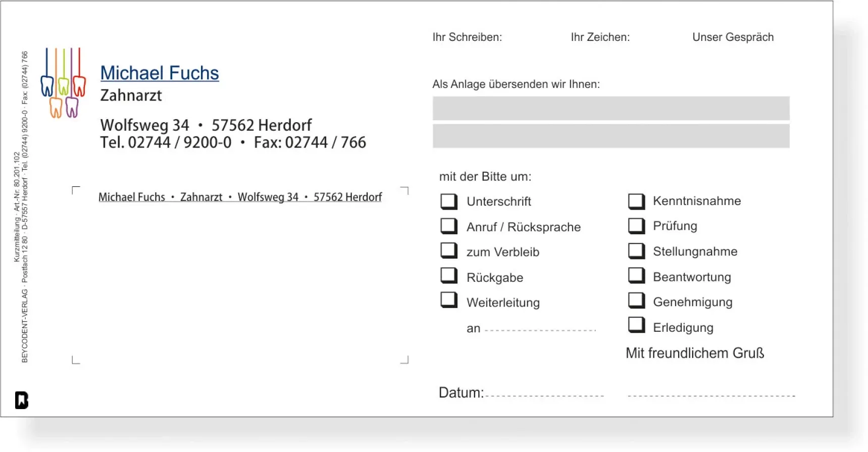Viewport: 868px width, 452px height.
Task: Check the Unterschrift checkbox
Action: [x=448, y=201]
